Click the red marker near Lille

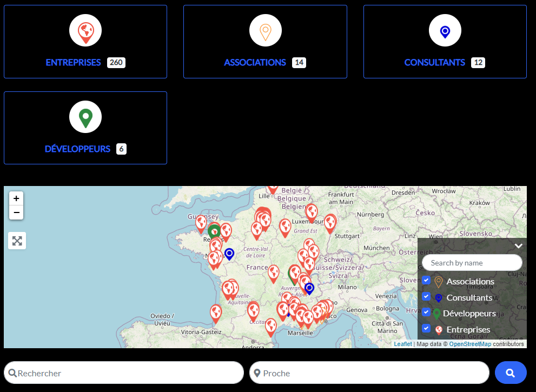(273, 189)
